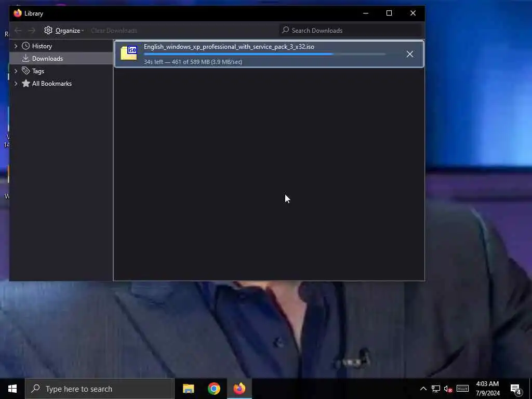Open the Organize menu

[x=64, y=31]
